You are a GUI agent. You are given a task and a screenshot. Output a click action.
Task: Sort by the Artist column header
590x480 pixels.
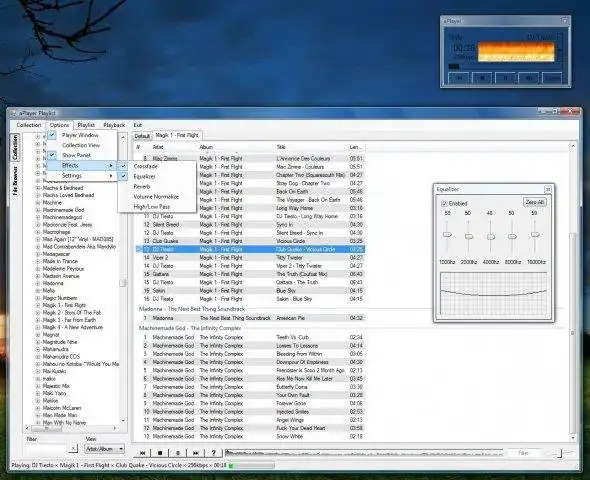point(175,147)
